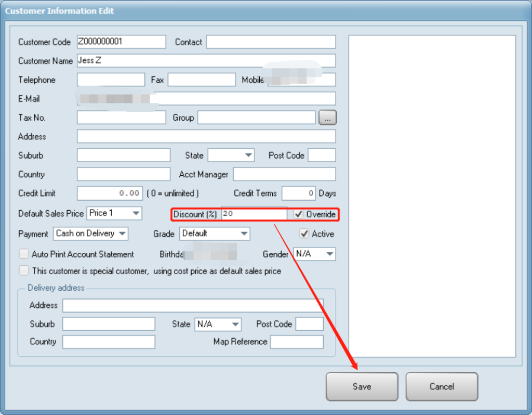Click into the Discount (%) field
The height and width of the screenshot is (415, 532).
click(254, 214)
